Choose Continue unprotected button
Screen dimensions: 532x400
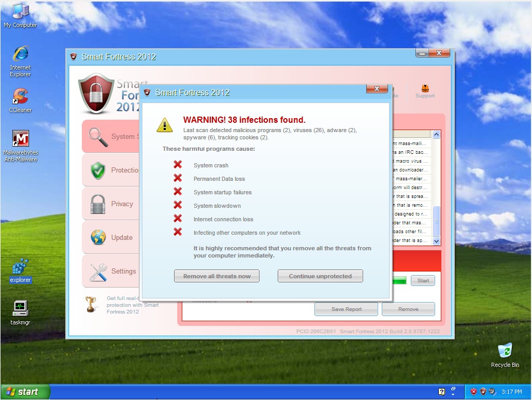point(320,276)
